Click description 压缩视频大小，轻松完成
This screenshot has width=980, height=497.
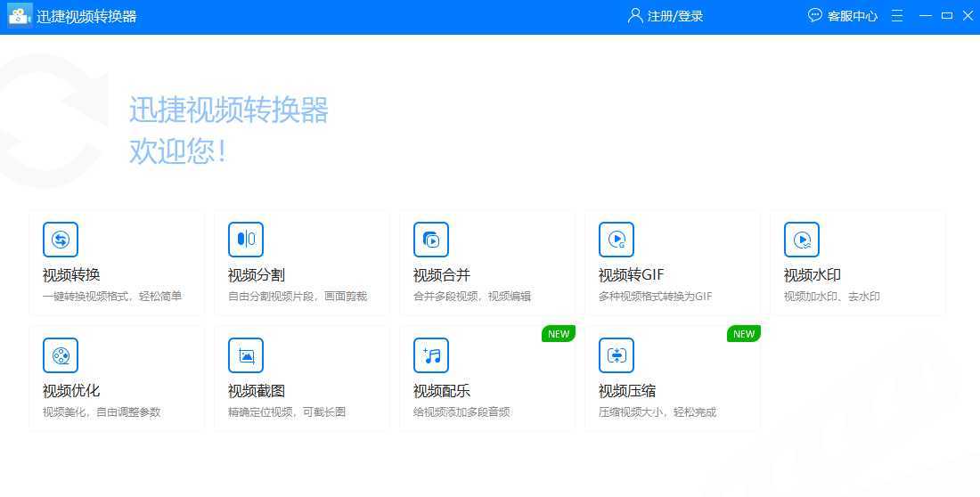click(657, 412)
